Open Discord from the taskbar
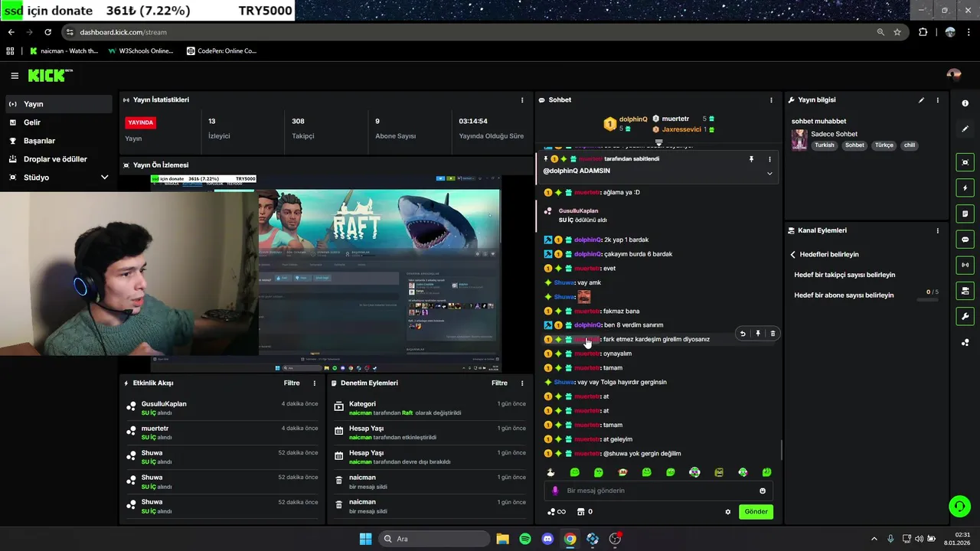Screen dimensions: 980x551 (x=547, y=539)
